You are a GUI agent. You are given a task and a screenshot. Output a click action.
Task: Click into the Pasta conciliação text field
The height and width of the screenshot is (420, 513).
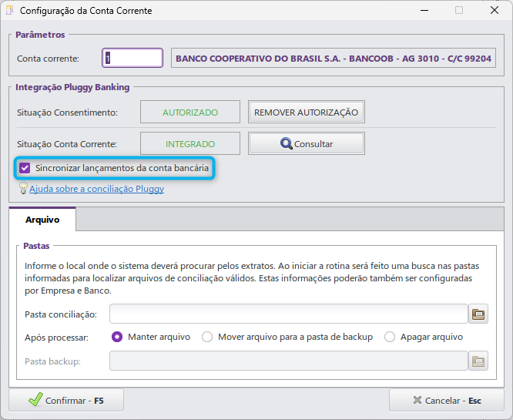[x=288, y=314]
